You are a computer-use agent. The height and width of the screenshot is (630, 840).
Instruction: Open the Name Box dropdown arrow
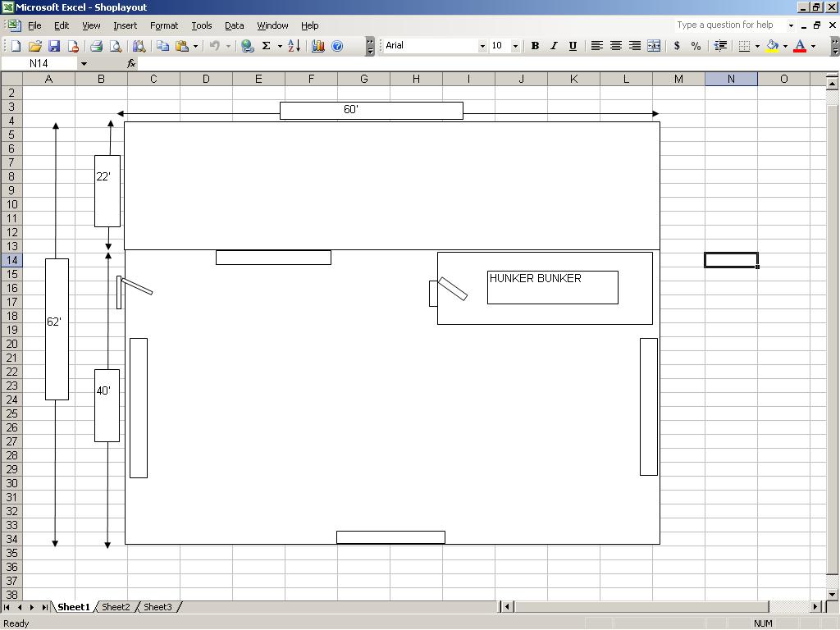coord(84,63)
